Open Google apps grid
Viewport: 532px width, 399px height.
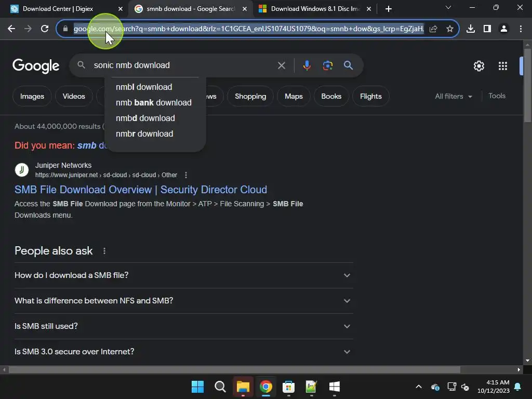(x=503, y=66)
